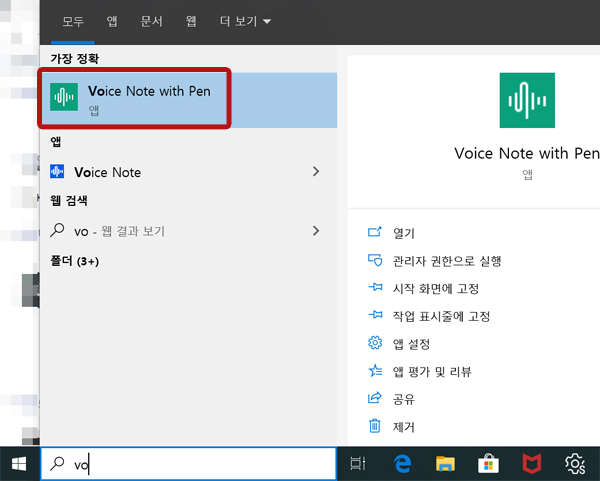Viewport: 600px width, 481px height.
Task: Click the rate and review star icon
Action: pyautogui.click(x=375, y=370)
